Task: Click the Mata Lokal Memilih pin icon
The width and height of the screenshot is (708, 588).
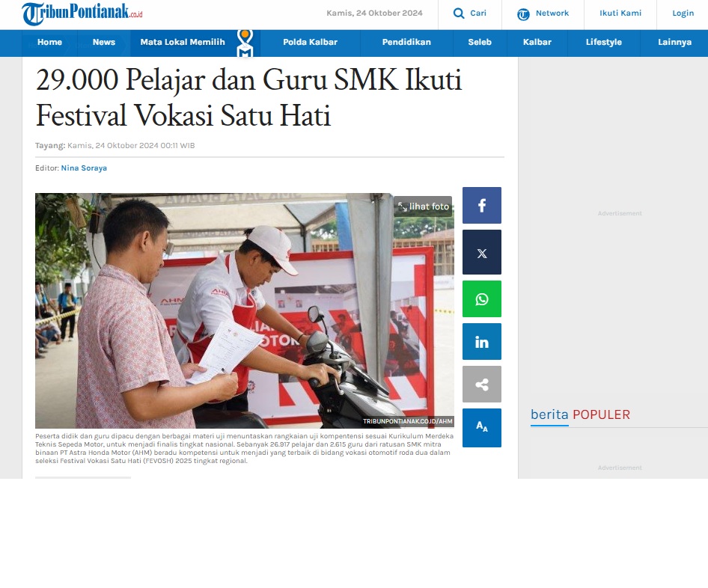Action: click(245, 43)
